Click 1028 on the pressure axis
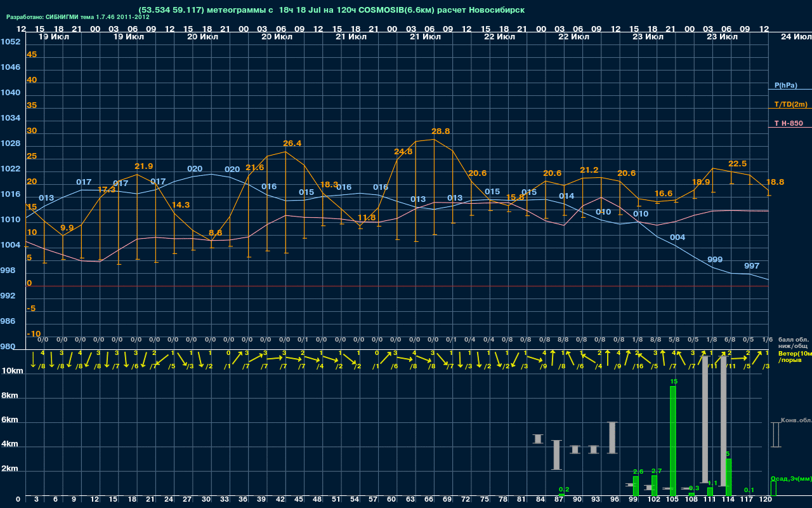 (10, 143)
